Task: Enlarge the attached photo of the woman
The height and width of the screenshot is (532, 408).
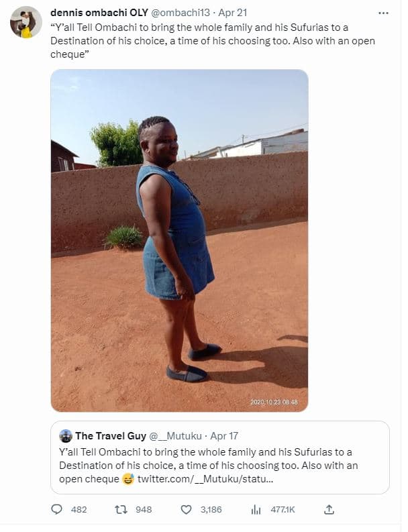Action: [x=180, y=240]
